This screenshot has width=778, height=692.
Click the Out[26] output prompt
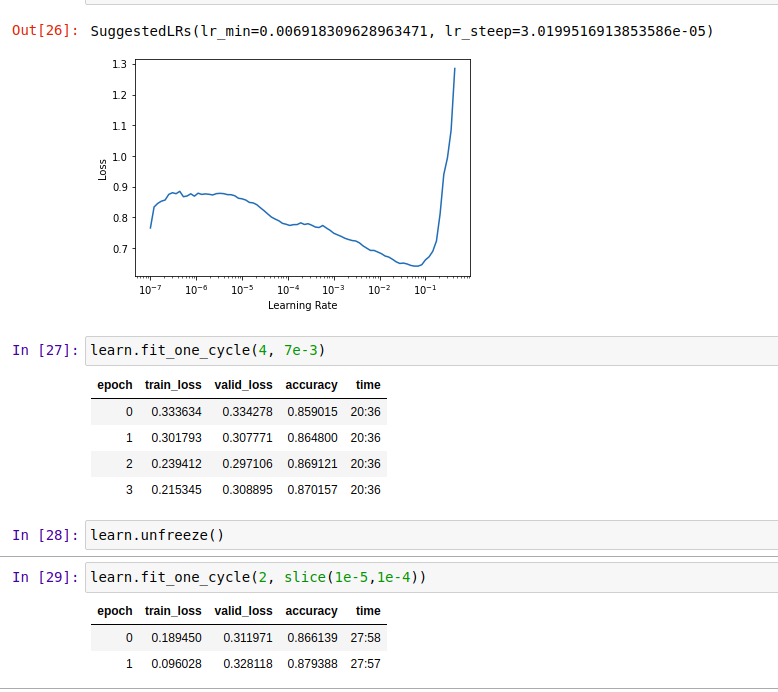click(x=44, y=31)
